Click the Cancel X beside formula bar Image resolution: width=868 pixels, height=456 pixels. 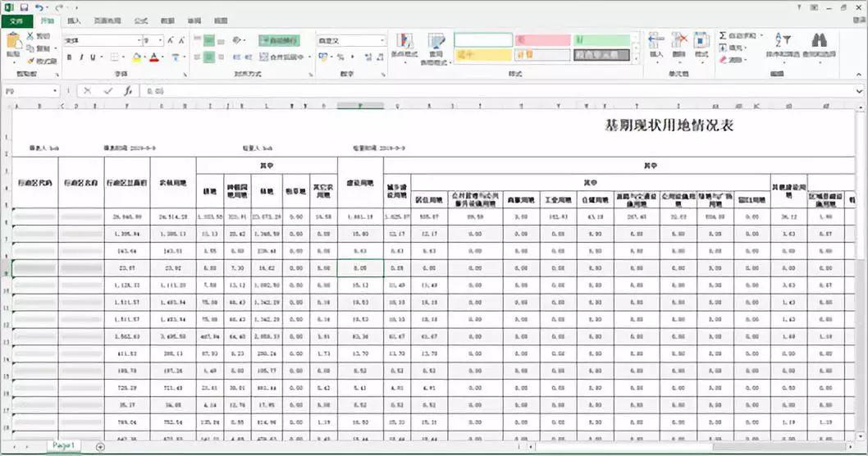click(x=88, y=91)
